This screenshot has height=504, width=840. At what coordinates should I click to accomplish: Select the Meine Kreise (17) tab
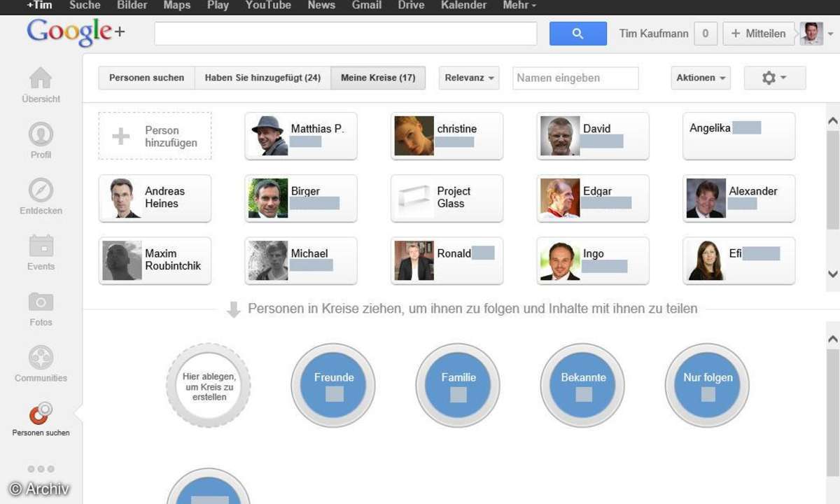pos(378,78)
